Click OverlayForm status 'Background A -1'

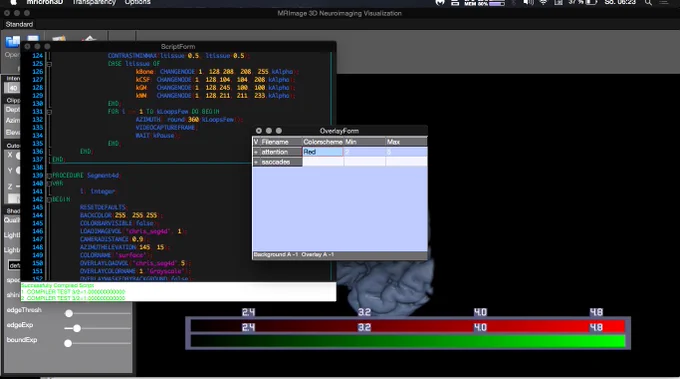(276, 255)
